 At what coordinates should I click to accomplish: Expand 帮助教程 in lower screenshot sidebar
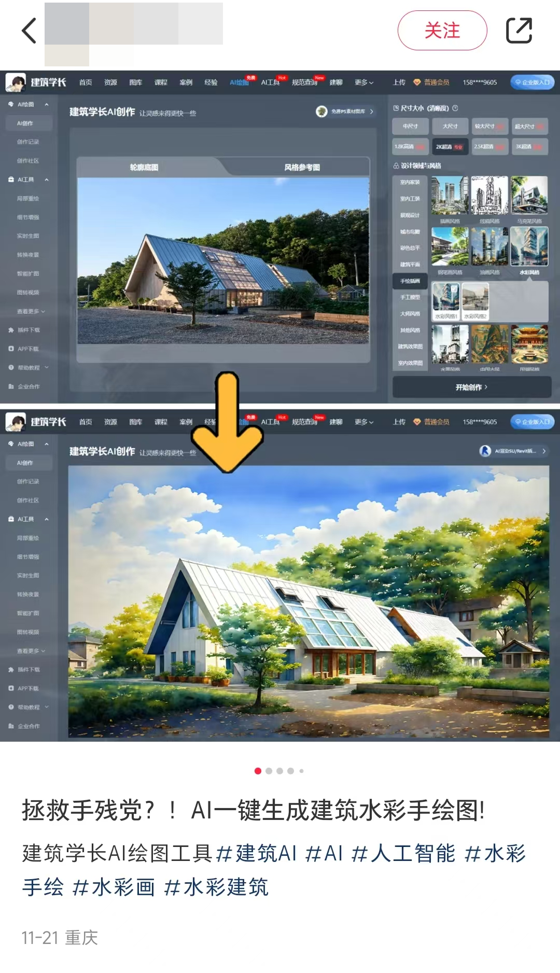(47, 707)
